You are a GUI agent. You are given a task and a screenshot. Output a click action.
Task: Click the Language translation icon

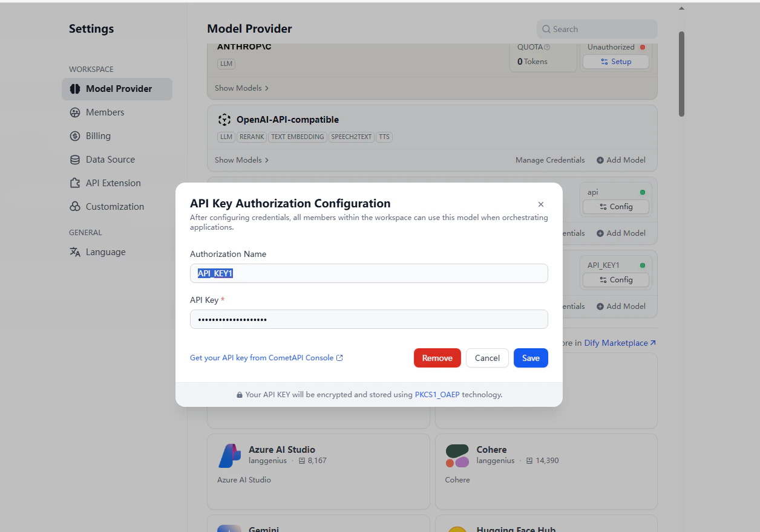[x=74, y=251]
